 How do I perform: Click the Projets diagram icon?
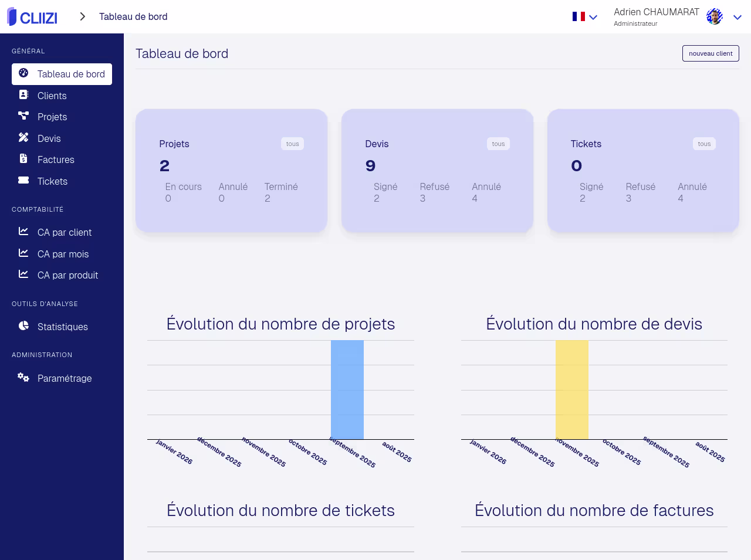pos(23,116)
